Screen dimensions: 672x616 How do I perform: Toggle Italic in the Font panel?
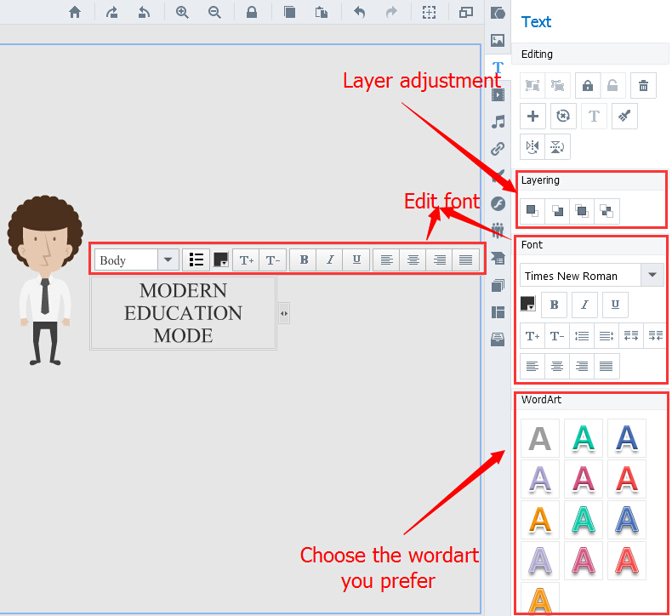(x=584, y=305)
